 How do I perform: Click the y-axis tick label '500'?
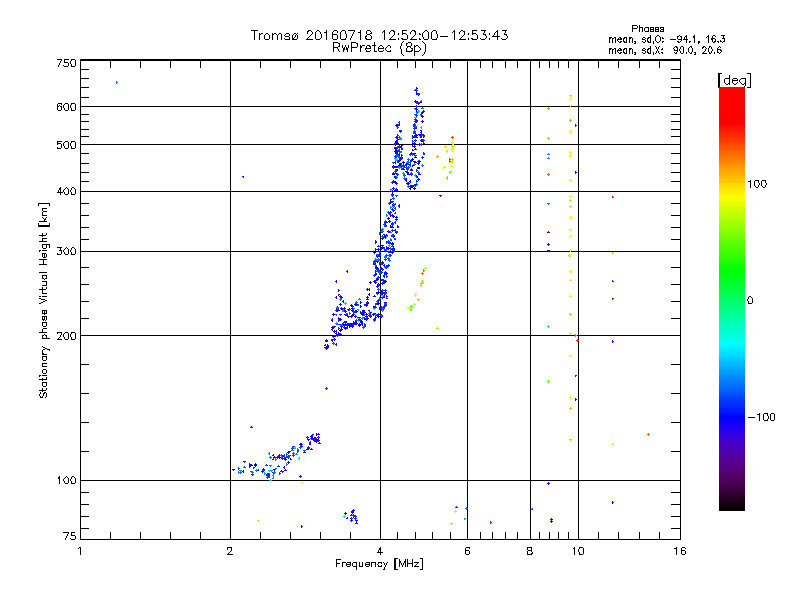point(66,145)
